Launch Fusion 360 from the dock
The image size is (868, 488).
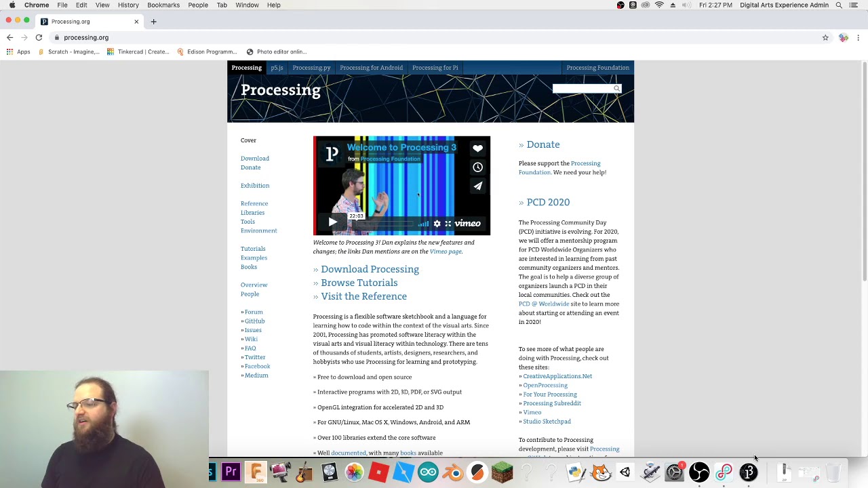coord(256,472)
